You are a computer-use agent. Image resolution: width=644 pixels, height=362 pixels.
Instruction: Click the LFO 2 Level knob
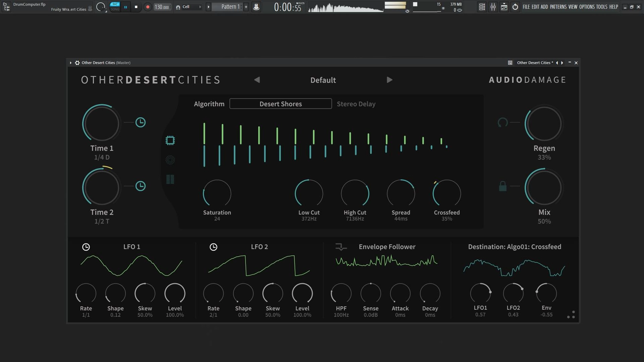point(302,293)
